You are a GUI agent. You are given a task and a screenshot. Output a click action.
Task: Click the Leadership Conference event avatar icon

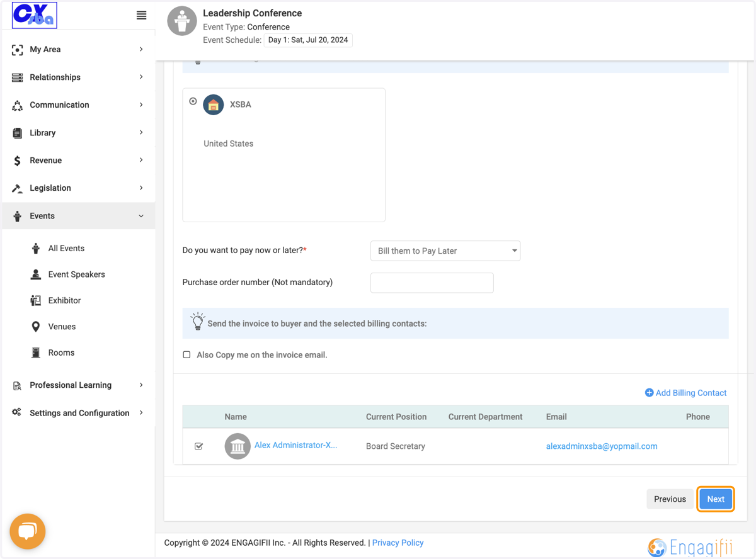[182, 21]
